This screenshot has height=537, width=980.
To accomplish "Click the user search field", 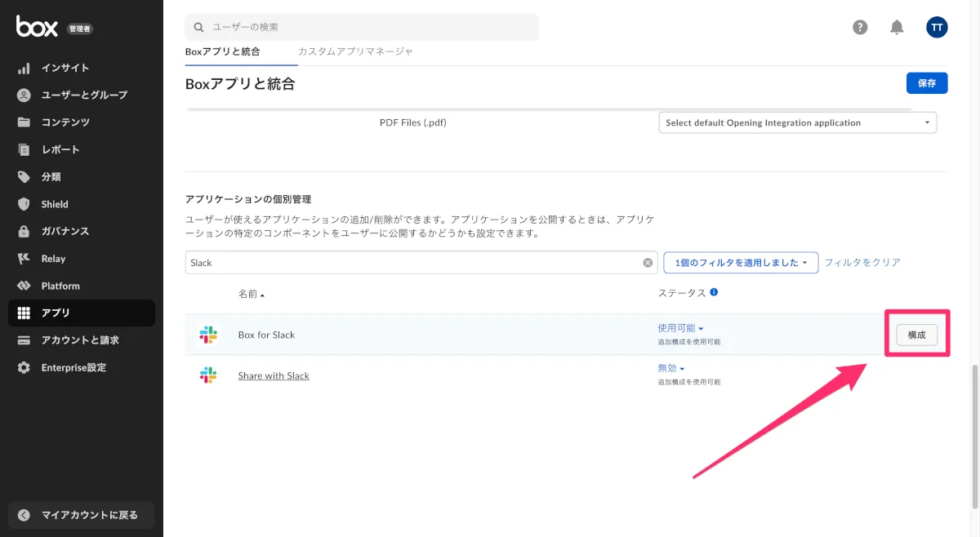I will [362, 27].
